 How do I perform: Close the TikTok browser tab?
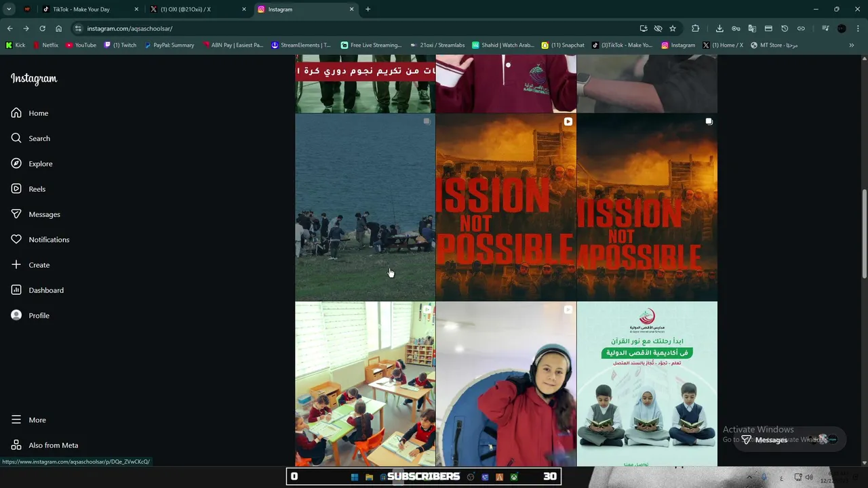click(136, 9)
